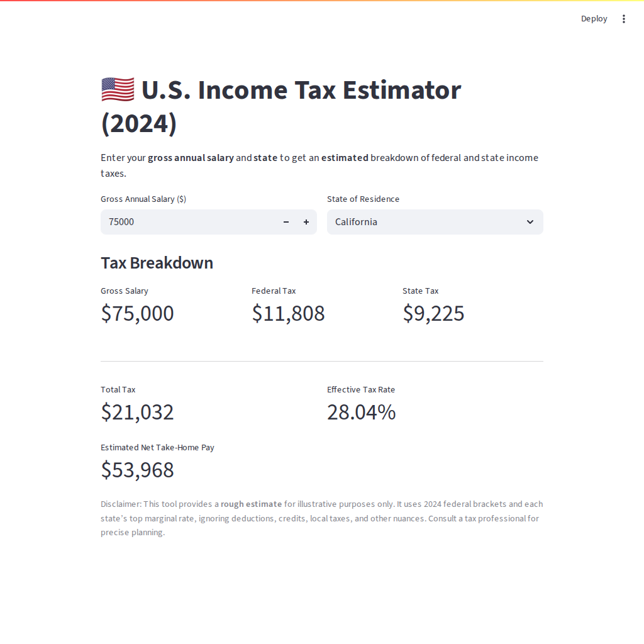Click the Estimated Net Take-Home Pay label
Screen dimensions: 644x644
coord(157,447)
